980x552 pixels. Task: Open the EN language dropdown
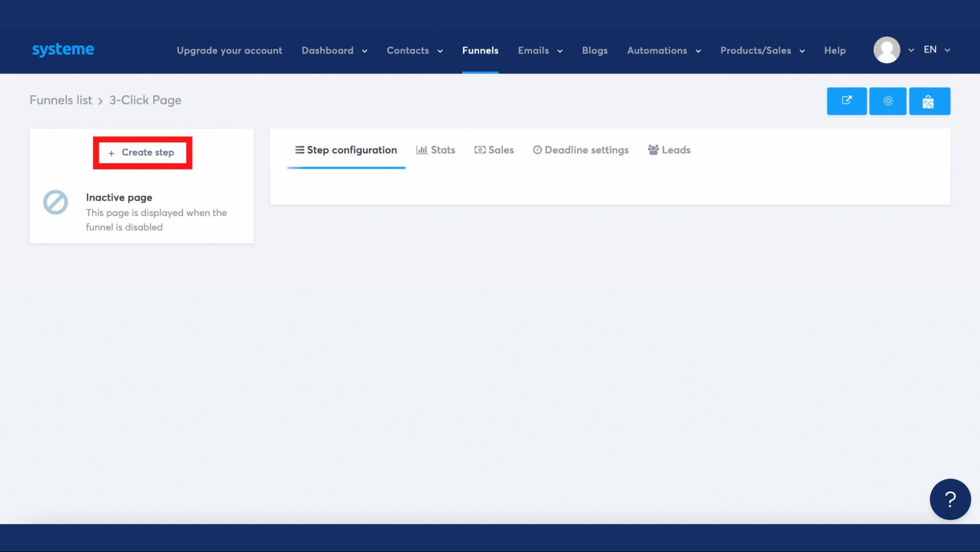pos(936,50)
